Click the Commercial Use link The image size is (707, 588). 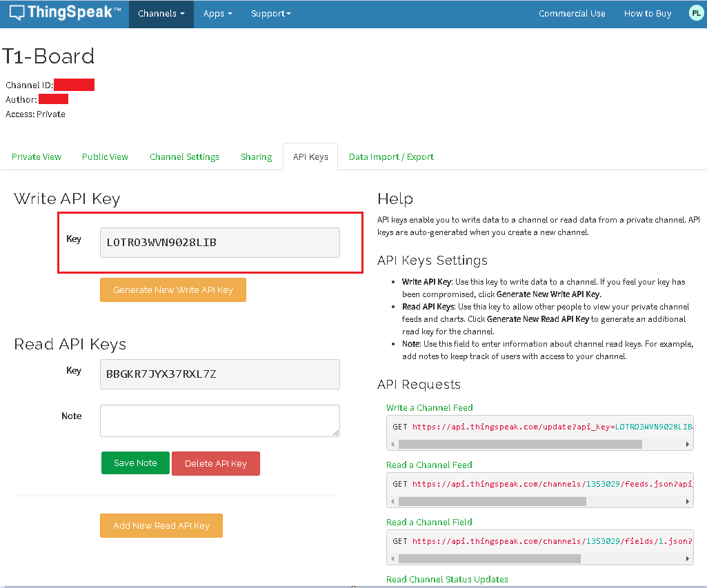(572, 12)
